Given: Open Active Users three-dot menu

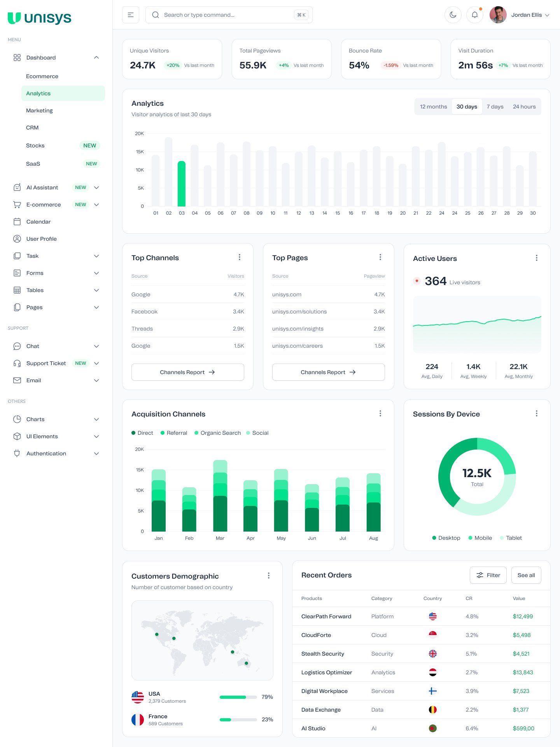Looking at the screenshot, I should pyautogui.click(x=537, y=258).
